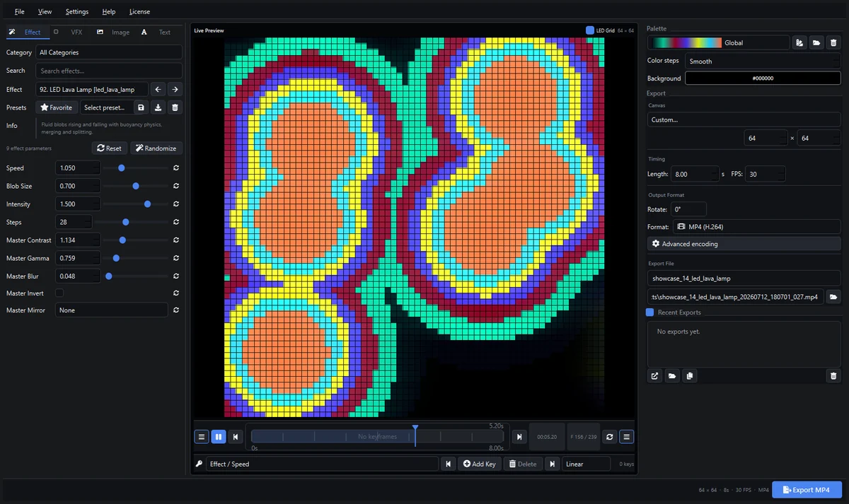Image resolution: width=849 pixels, height=504 pixels.
Task: Adjust the Intensity slider handle
Action: [x=147, y=204]
